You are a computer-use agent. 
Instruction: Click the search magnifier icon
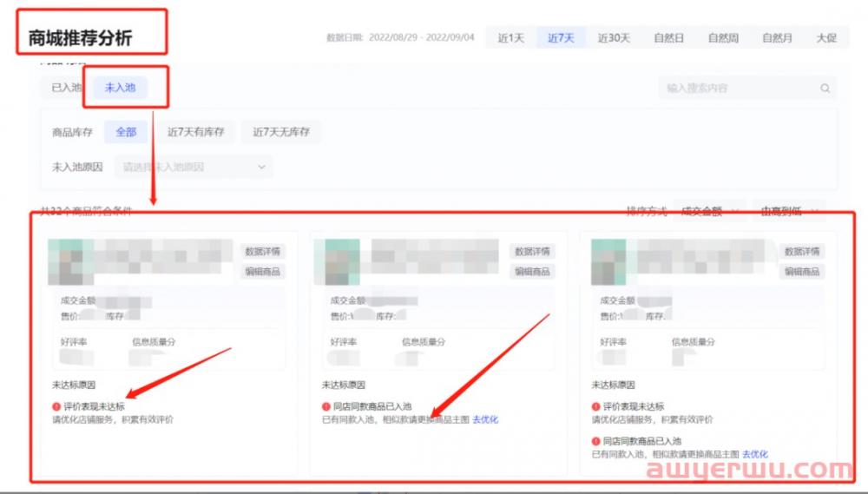(x=825, y=88)
